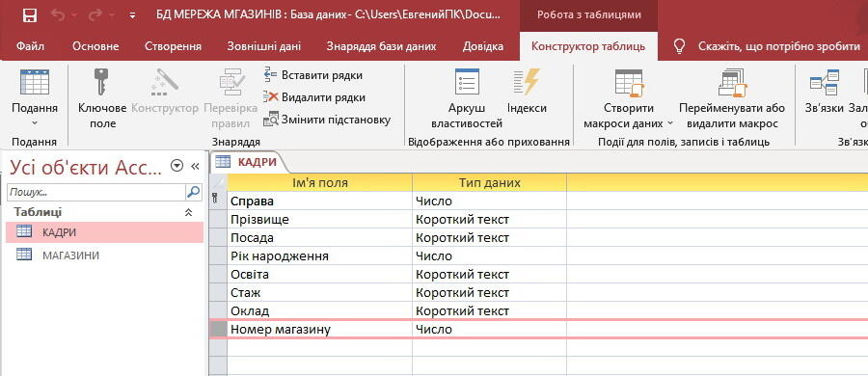Image resolution: width=868 pixels, height=376 pixels.
Task: Expand the Створити макроси даних dropdown arrow
Action: (x=670, y=123)
